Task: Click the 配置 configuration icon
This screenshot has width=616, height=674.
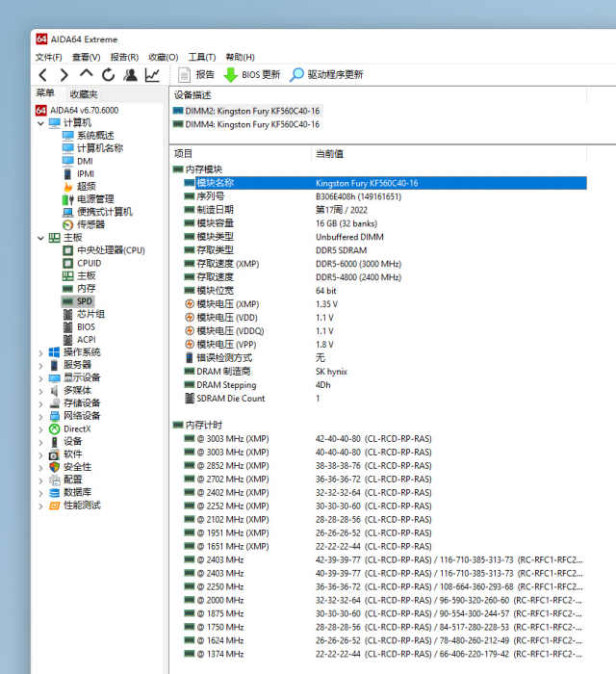Action: [54, 480]
